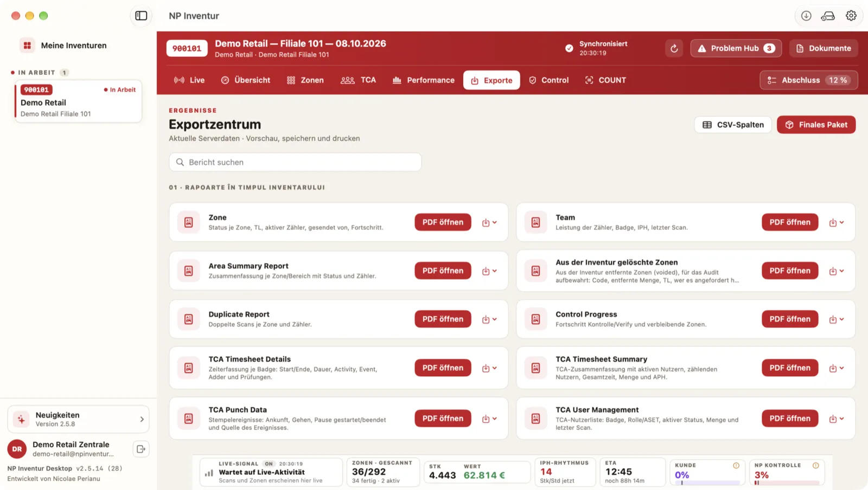
Task: Expand export options for TCA Punch Data
Action: (x=489, y=418)
